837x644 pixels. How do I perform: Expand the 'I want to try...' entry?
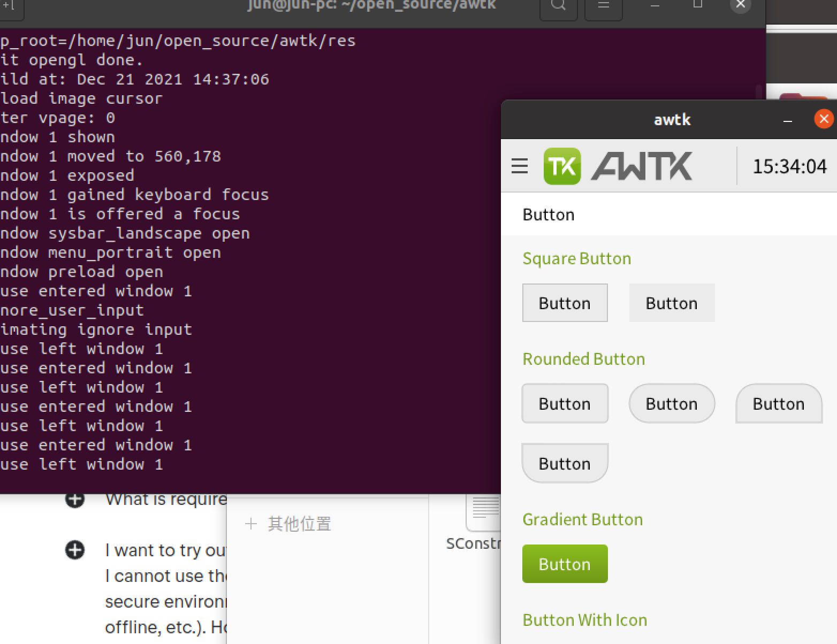(74, 550)
